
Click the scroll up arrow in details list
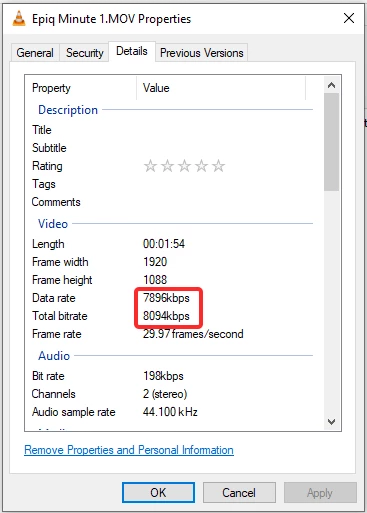coord(331,85)
